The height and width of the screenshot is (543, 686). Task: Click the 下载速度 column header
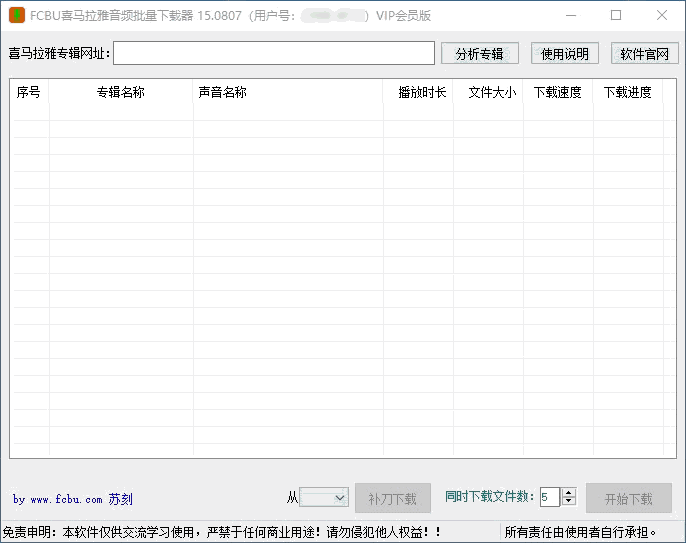coord(558,92)
